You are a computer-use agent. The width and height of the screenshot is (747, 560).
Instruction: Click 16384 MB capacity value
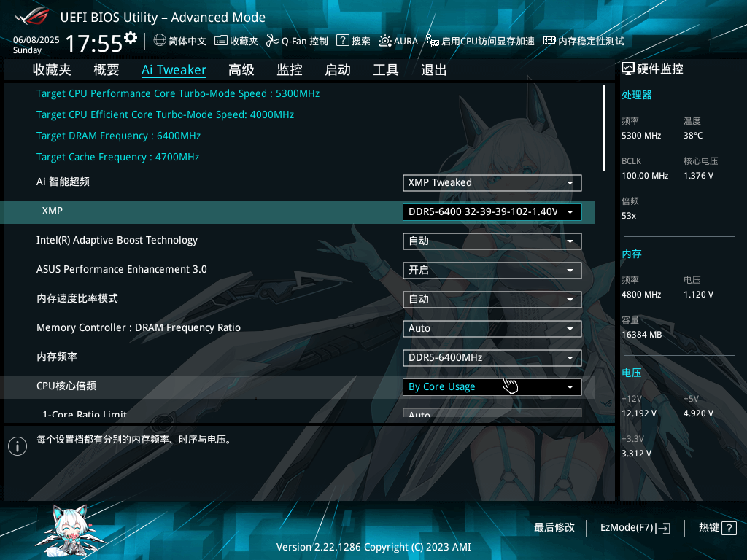642,335
